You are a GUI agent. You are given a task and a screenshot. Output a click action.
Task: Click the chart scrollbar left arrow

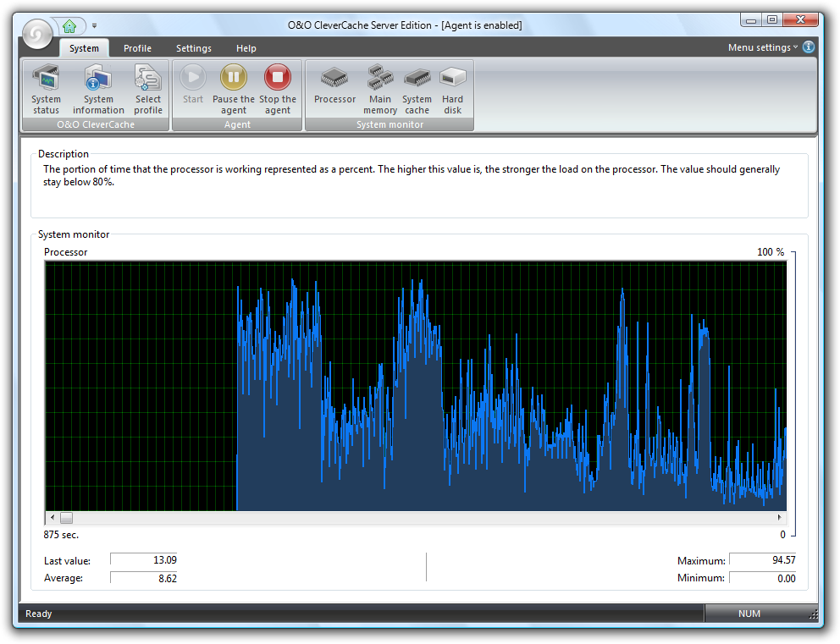pos(52,518)
